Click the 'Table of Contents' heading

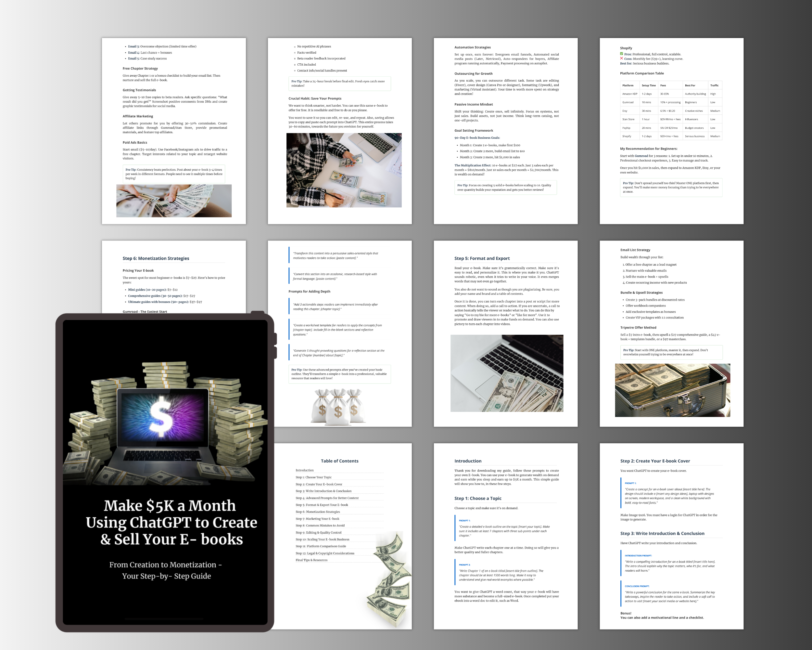pyautogui.click(x=340, y=461)
